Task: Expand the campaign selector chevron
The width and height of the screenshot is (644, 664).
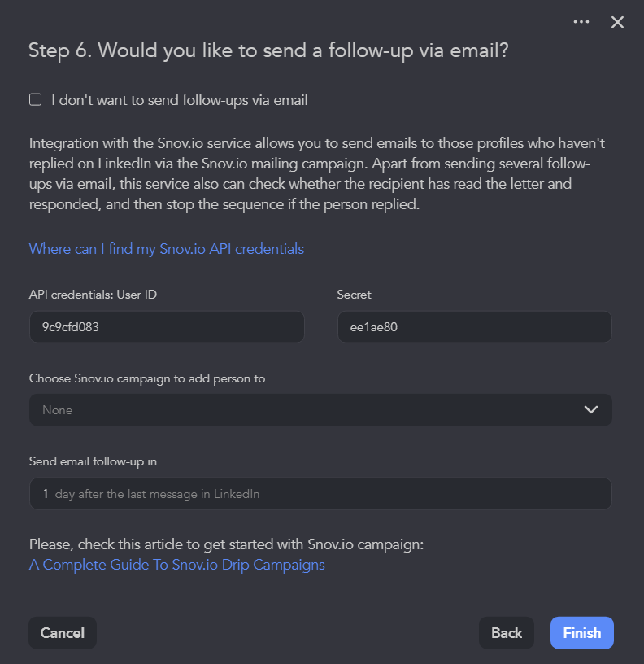Action: point(591,409)
